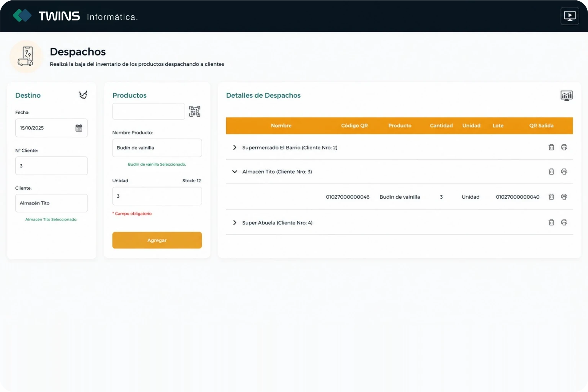The width and height of the screenshot is (588, 392).
Task: Click the Twins Informática diamond logo
Action: (x=22, y=16)
